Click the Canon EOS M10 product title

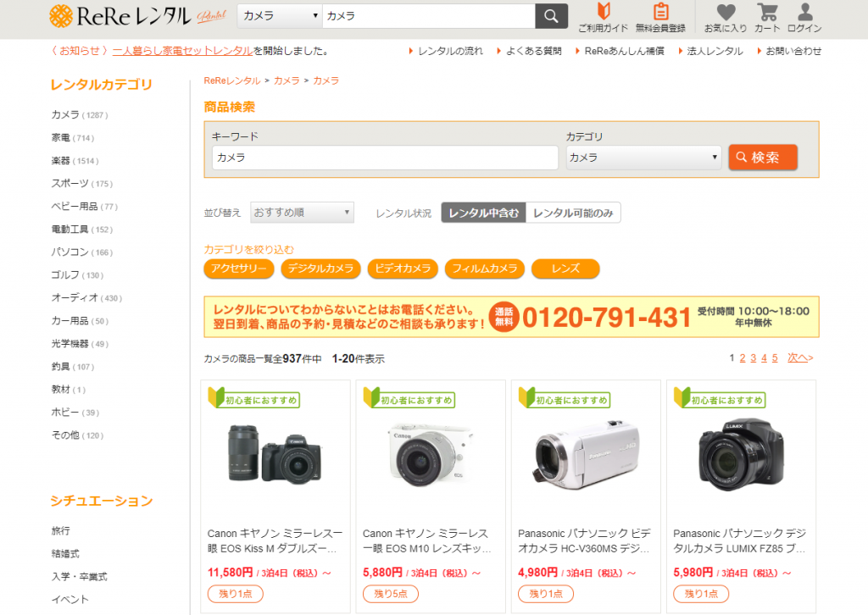pyautogui.click(x=427, y=541)
